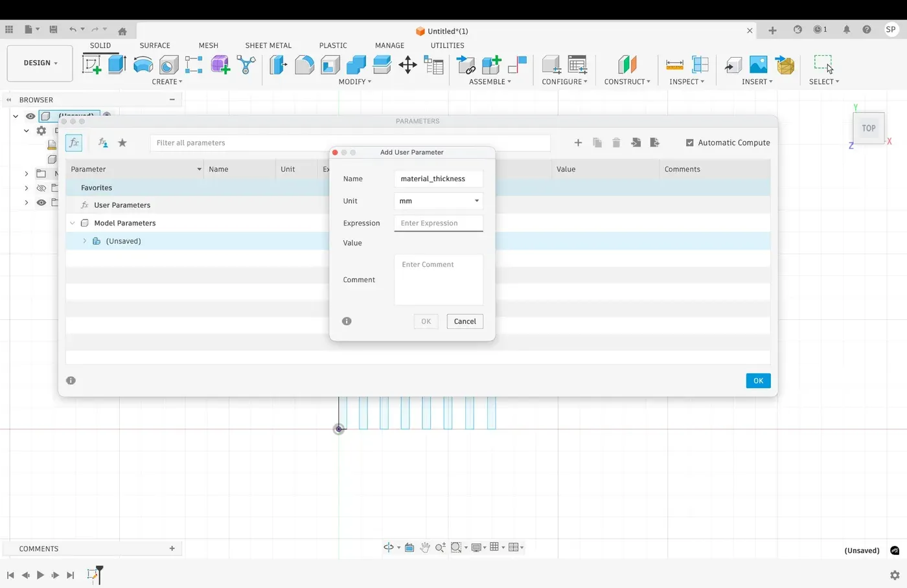Viewport: 907px width, 588px height.
Task: Select the Combine tool
Action: [x=356, y=64]
